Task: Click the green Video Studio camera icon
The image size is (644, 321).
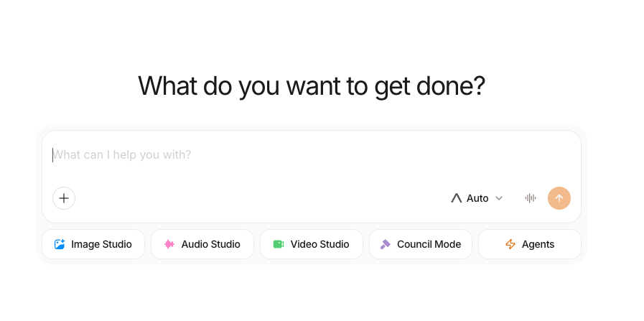Action: pos(279,244)
